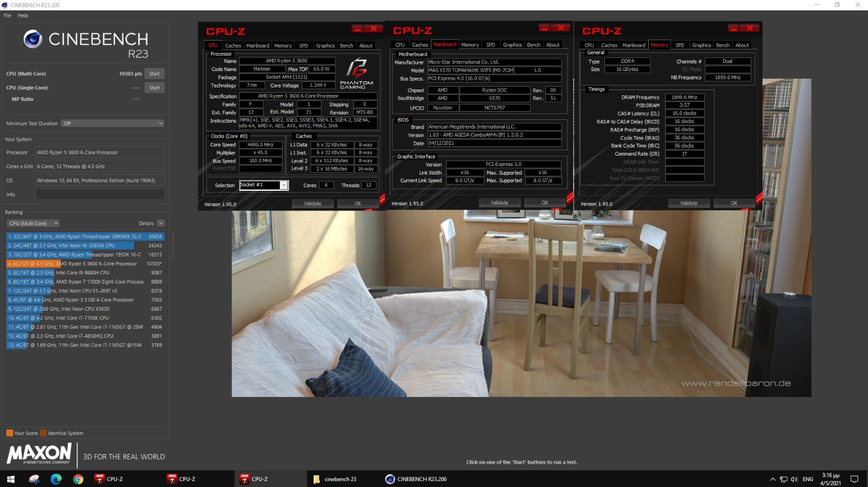Select the Threadripper 1950X ranking row
The image size is (868, 487).
tap(85, 255)
